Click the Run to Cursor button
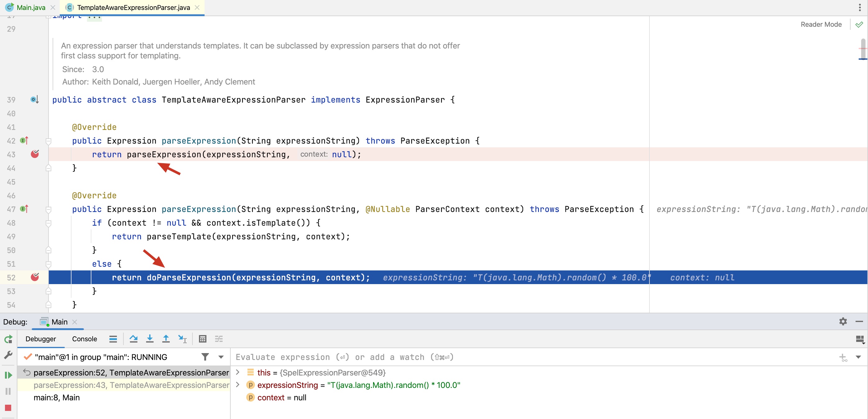This screenshot has height=419, width=868. tap(182, 339)
